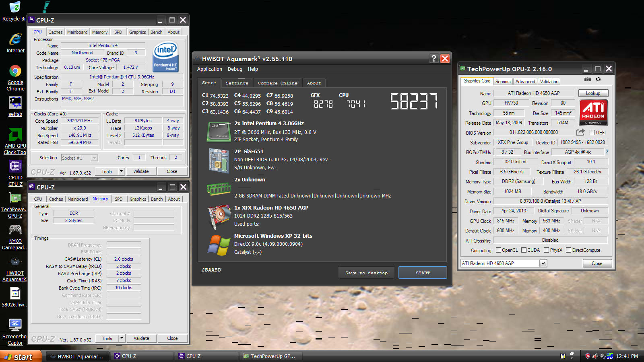This screenshot has width=644, height=362.
Task: Switch to Mainboard tab in upper CPU-Z
Action: [77, 32]
